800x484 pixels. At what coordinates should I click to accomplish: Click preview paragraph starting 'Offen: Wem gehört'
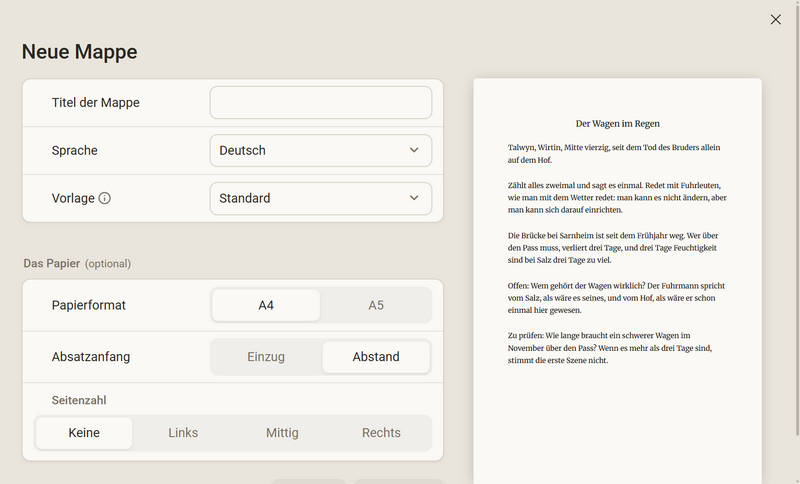pyautogui.click(x=616, y=298)
